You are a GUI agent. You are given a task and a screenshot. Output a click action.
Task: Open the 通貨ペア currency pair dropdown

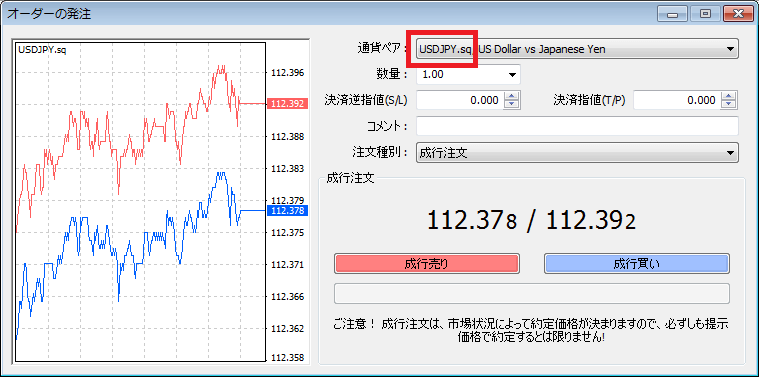(x=577, y=49)
